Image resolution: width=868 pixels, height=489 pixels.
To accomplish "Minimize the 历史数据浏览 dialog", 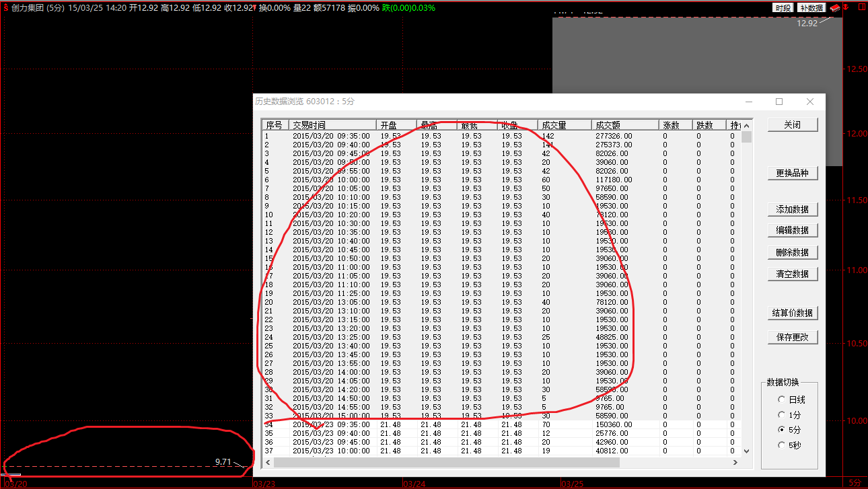I will pos(749,102).
